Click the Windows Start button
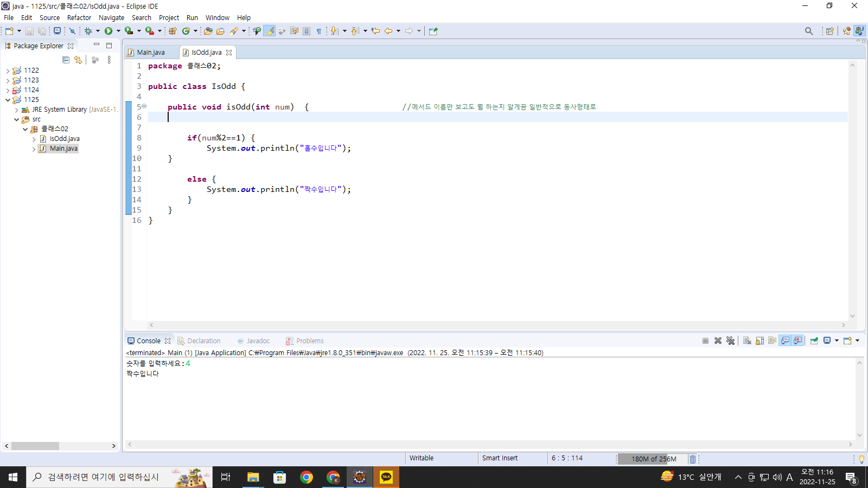 tap(13, 477)
